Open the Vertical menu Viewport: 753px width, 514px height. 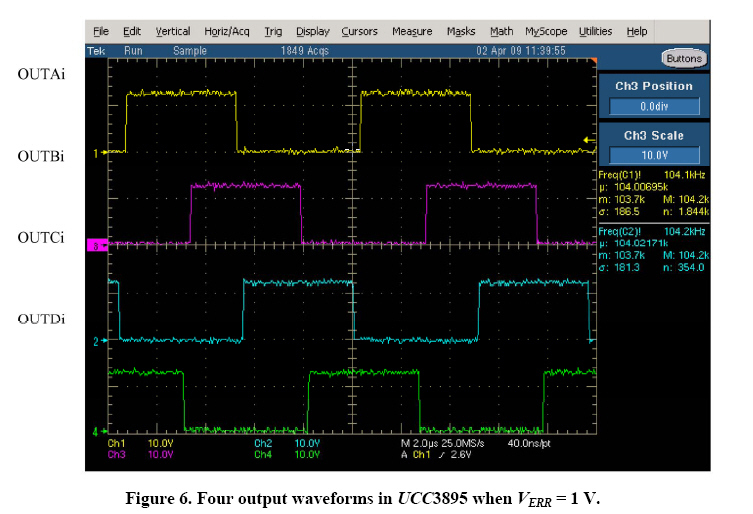172,31
